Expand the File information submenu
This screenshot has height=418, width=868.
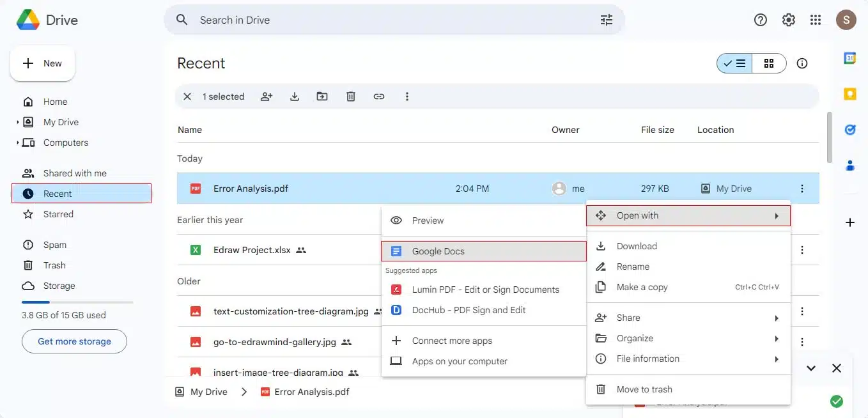[x=688, y=359]
